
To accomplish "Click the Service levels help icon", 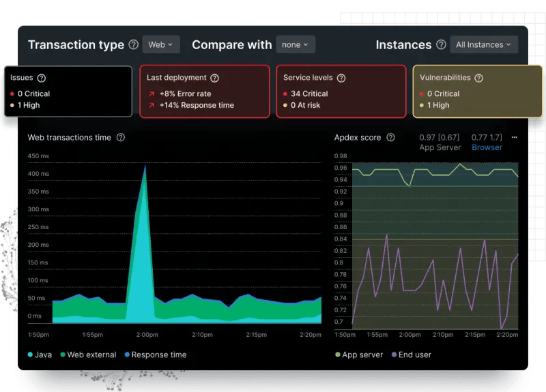I will pos(341,78).
